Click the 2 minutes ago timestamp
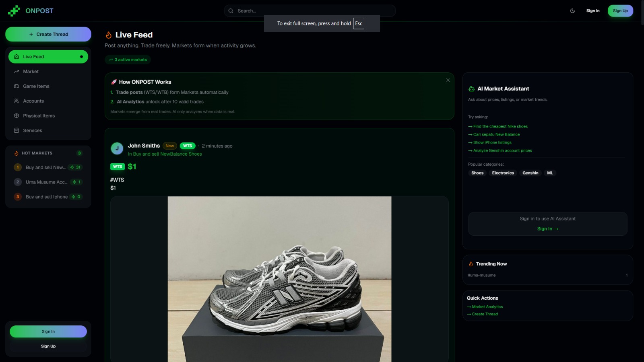 tap(217, 146)
